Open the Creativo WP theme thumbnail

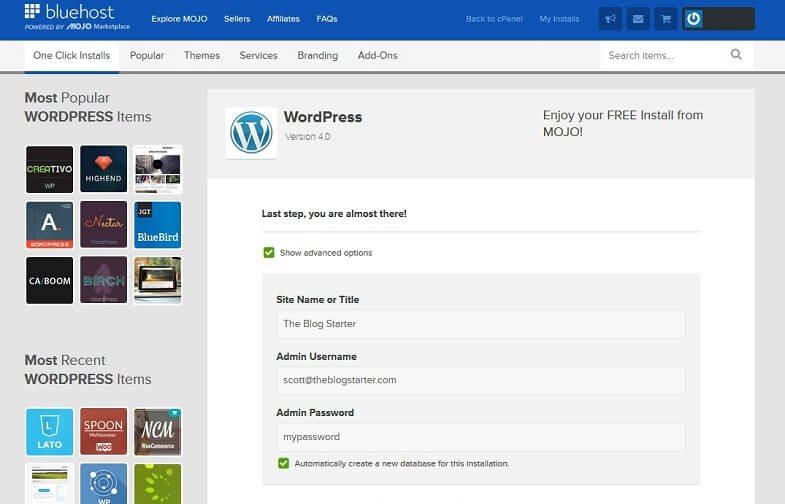pos(50,169)
